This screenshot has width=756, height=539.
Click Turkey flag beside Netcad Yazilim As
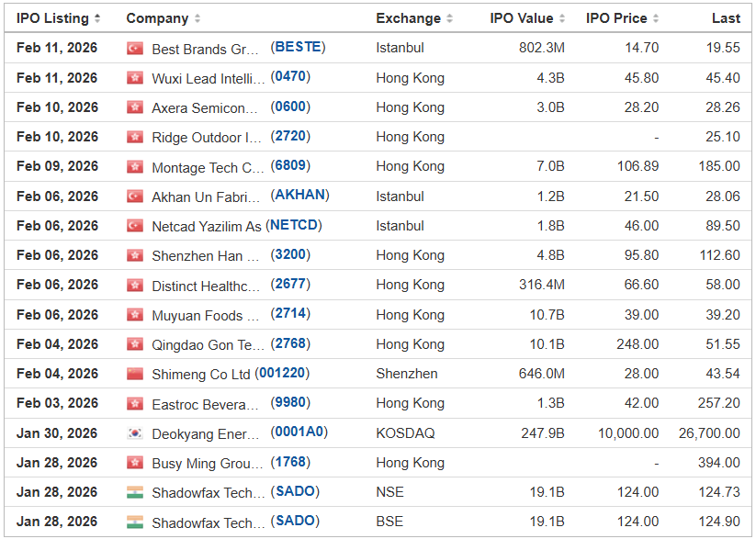click(x=135, y=226)
